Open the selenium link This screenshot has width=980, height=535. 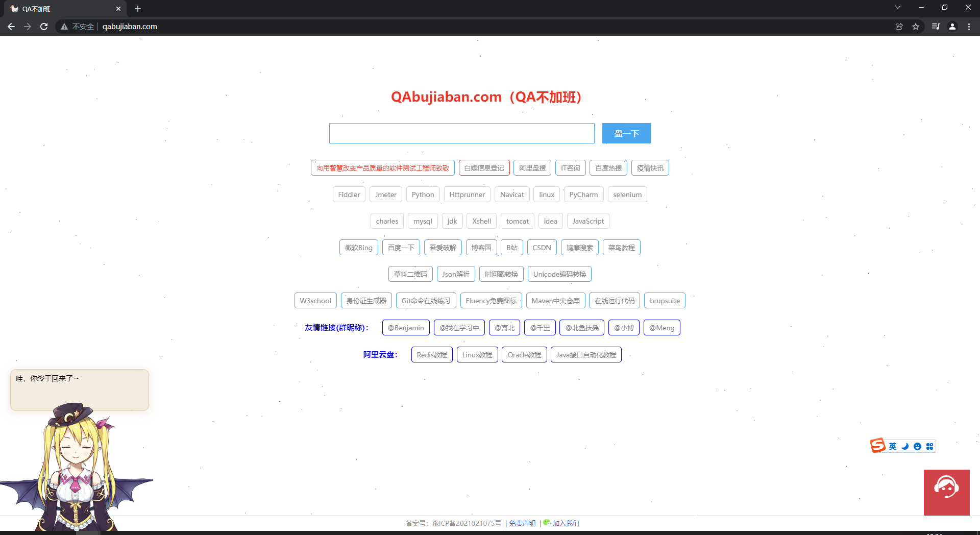[x=627, y=194]
